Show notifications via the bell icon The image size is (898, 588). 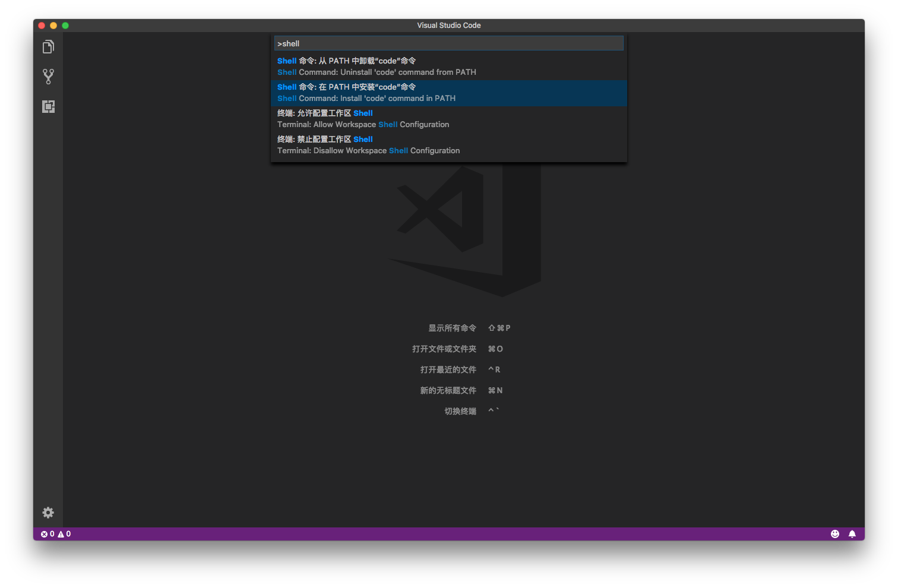point(852,534)
